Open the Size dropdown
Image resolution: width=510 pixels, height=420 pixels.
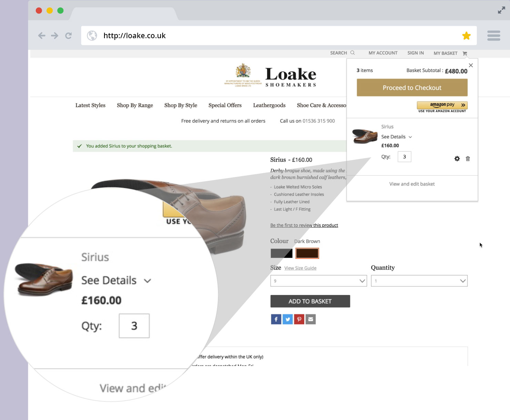coord(319,281)
